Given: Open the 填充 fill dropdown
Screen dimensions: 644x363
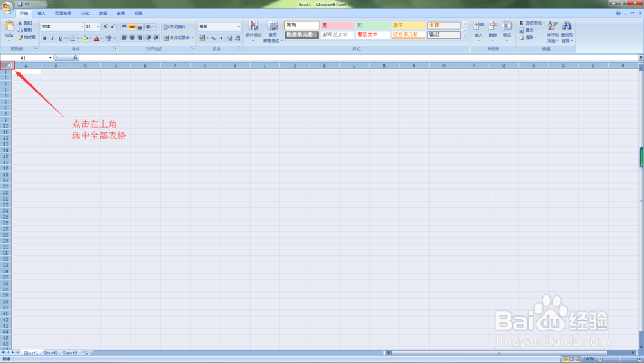Looking at the screenshot, I should [x=528, y=30].
